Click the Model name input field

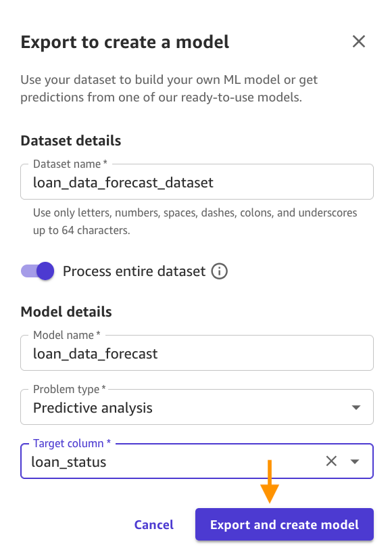pos(197,353)
